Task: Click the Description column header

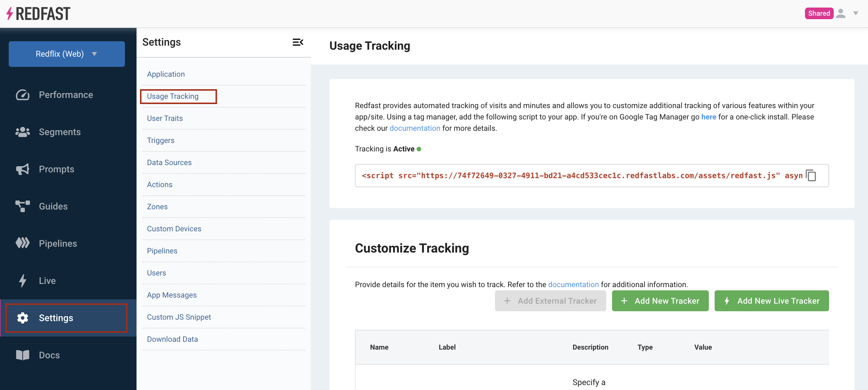Action: 590,347
